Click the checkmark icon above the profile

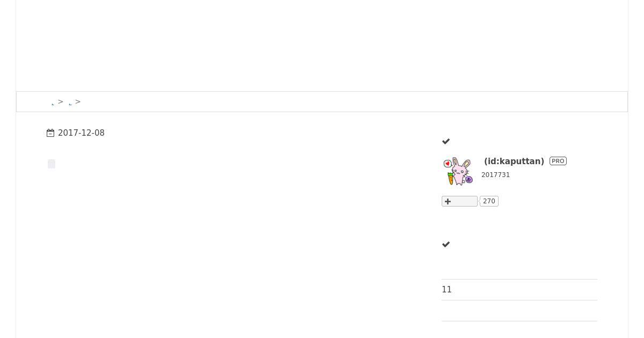[446, 142]
